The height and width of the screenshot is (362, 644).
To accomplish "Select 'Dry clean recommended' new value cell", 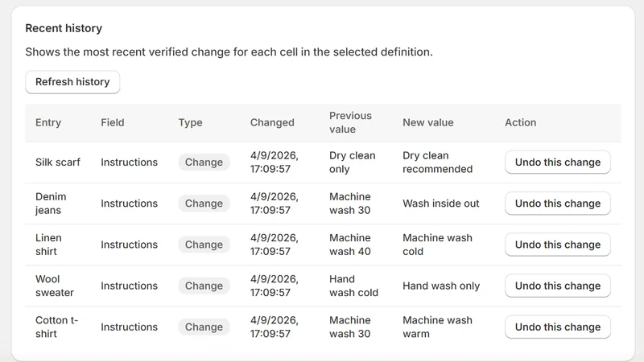I will click(x=437, y=162).
